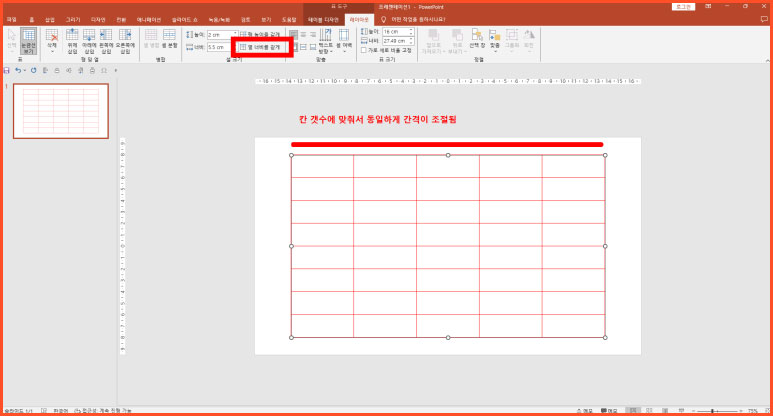Image resolution: width=773 pixels, height=416 pixels.
Task: Adjust the table height spinner
Action: [412, 32]
